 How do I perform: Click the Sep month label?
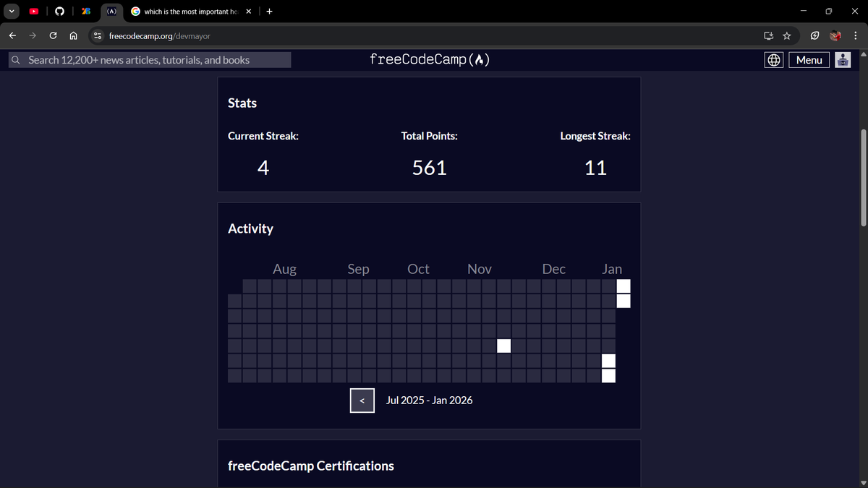pyautogui.click(x=358, y=269)
